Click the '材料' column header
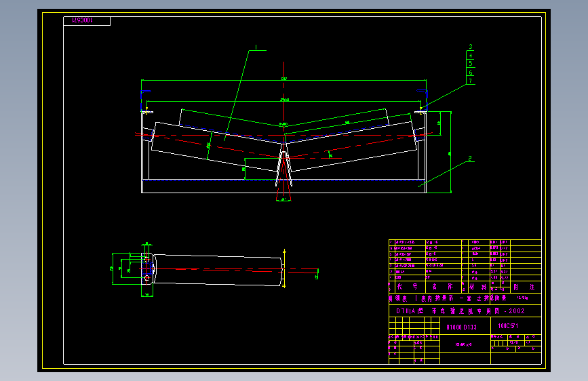 477,287
